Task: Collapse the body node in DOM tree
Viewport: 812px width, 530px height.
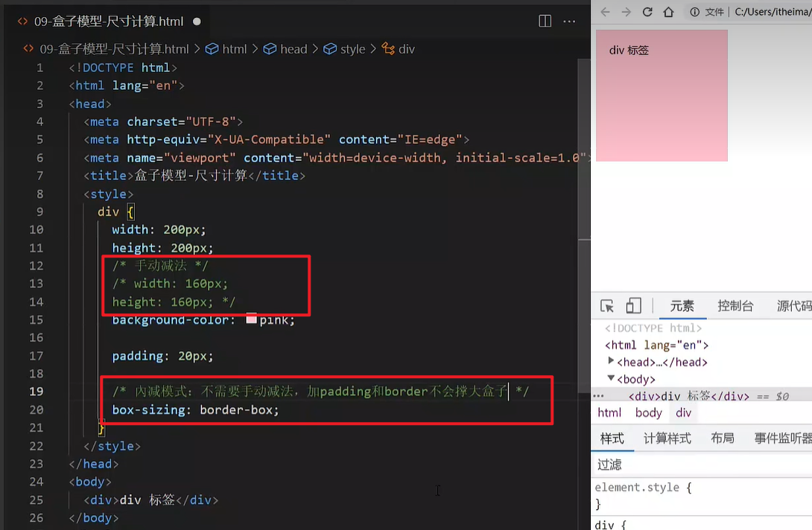Action: click(612, 379)
